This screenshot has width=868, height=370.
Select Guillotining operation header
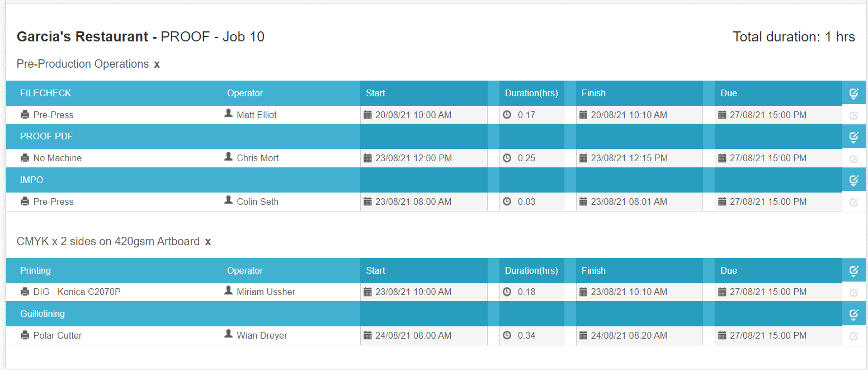(43, 313)
